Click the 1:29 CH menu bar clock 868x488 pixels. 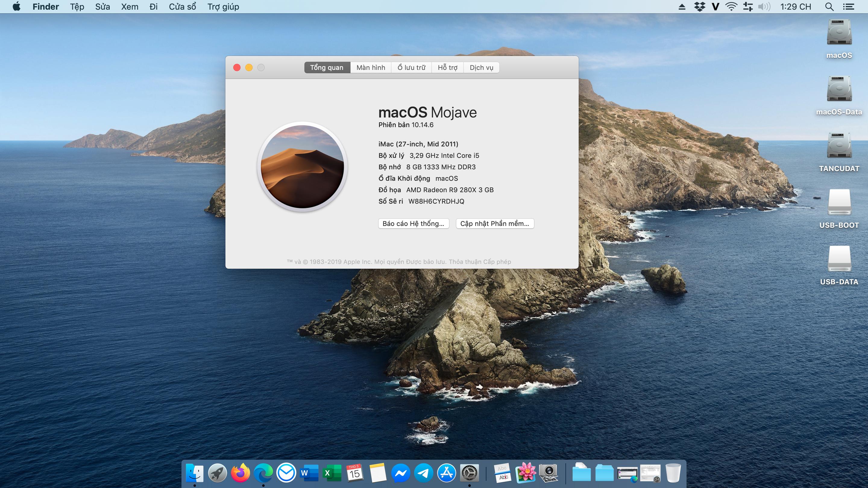[796, 7]
